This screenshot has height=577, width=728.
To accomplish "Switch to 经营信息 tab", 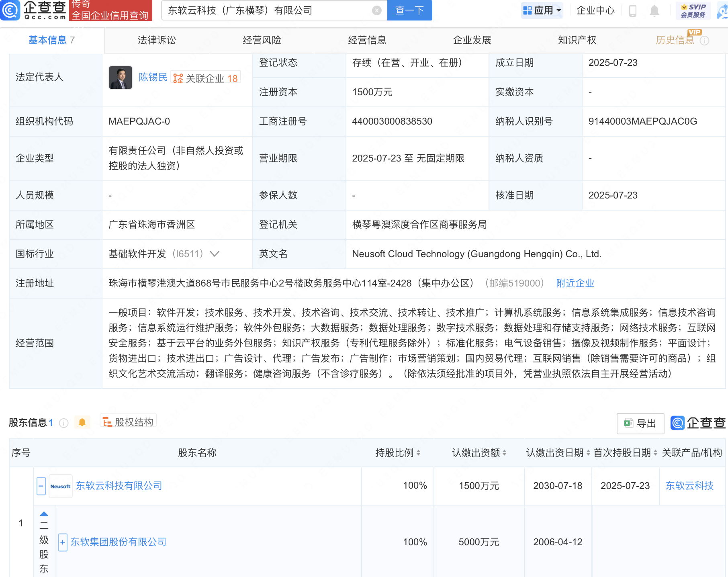I will click(x=367, y=40).
